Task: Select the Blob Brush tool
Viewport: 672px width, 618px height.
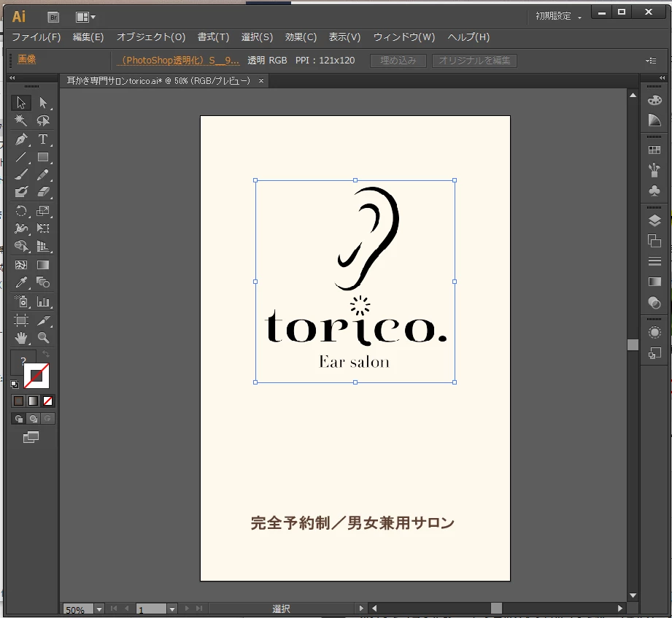Action: 21,192
